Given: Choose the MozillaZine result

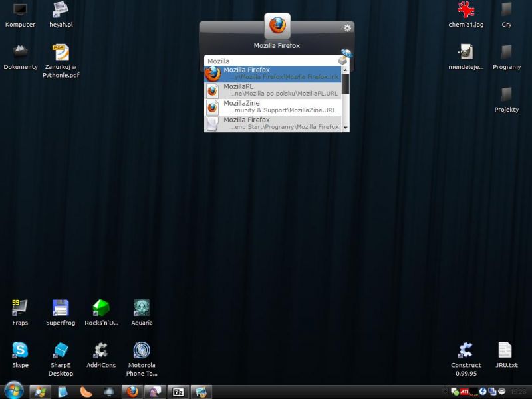Looking at the screenshot, I should [273, 107].
